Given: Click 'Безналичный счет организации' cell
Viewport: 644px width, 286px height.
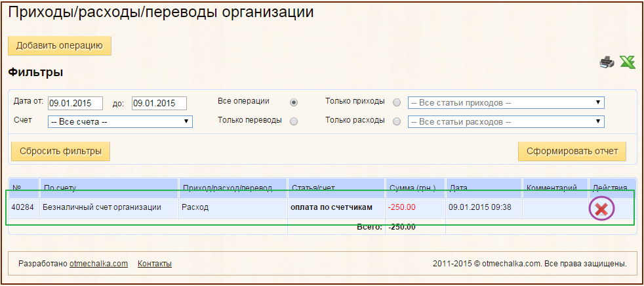Looking at the screenshot, I should point(110,207).
